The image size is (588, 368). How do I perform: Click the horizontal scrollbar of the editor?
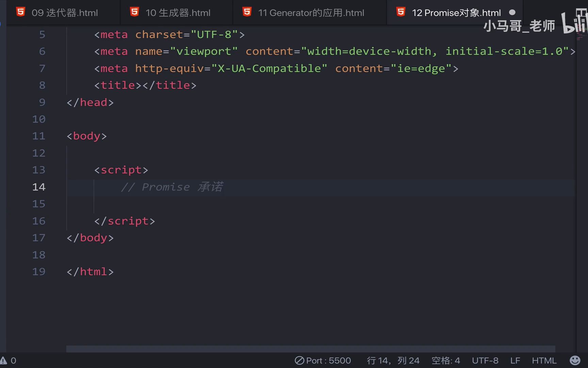pyautogui.click(x=311, y=349)
